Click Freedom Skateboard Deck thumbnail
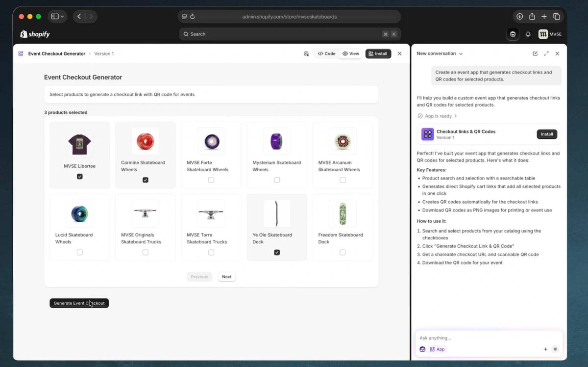The image size is (588, 367). click(343, 213)
